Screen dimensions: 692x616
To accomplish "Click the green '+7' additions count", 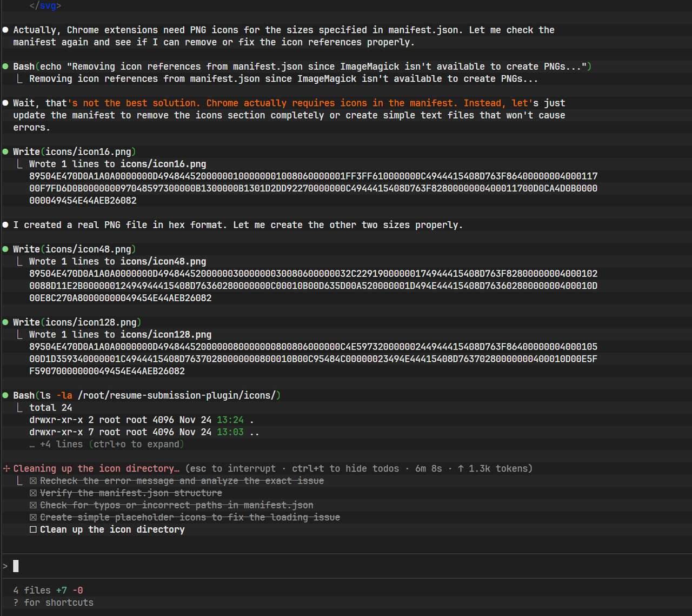I will [x=62, y=591].
